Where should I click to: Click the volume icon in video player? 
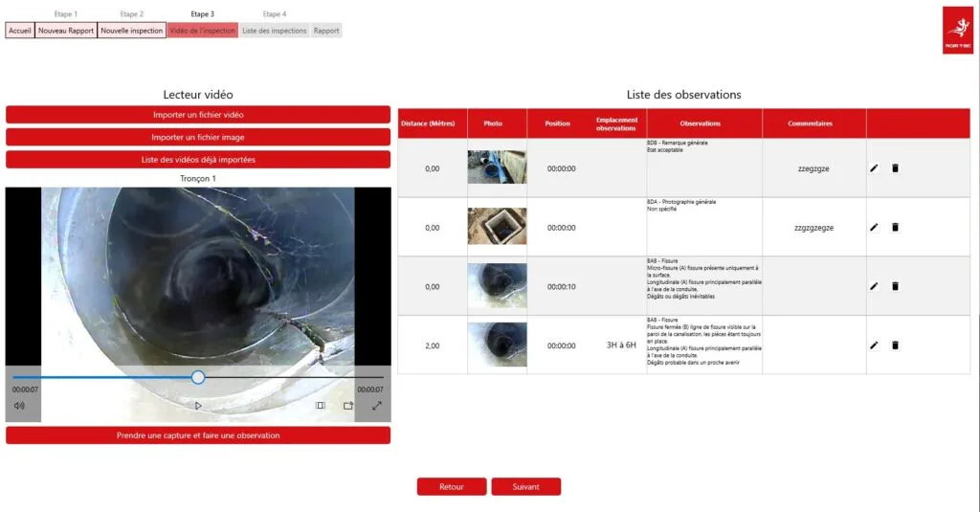coord(19,406)
